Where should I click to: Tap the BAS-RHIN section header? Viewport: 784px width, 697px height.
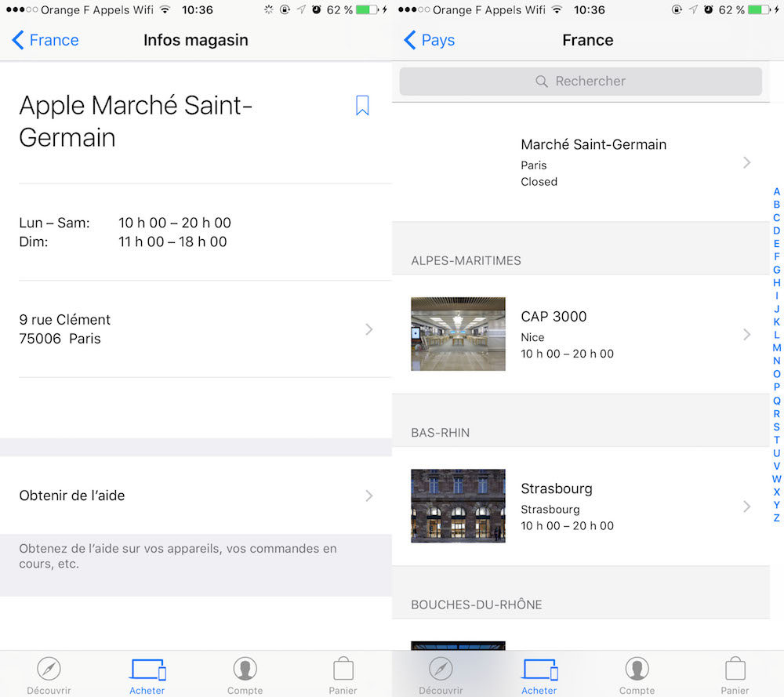pos(440,433)
